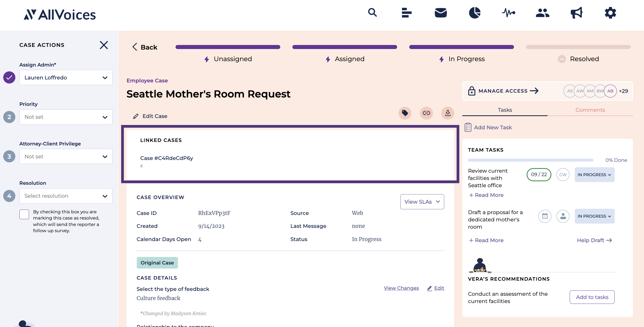Click the Unassigned progress bar segment
This screenshot has height=327, width=644.
point(228,47)
